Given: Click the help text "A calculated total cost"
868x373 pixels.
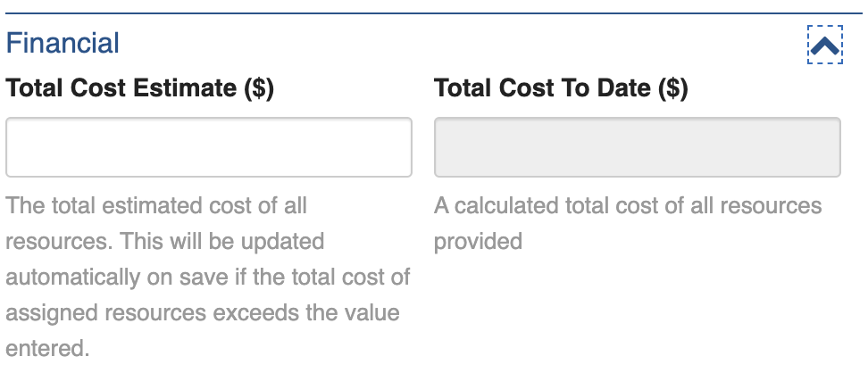Looking at the screenshot, I should click(627, 206).
